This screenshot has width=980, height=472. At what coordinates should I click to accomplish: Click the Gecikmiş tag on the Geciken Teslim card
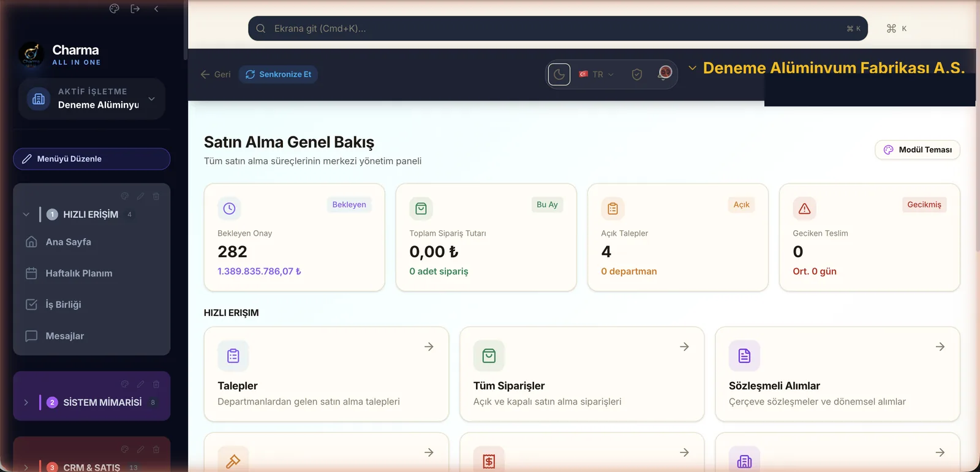click(x=924, y=204)
